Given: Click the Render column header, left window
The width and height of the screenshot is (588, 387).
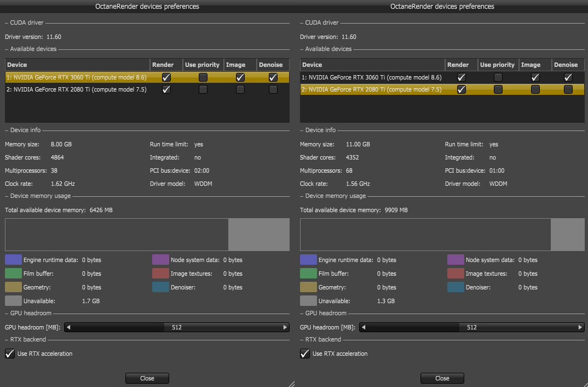Looking at the screenshot, I should tap(166, 65).
